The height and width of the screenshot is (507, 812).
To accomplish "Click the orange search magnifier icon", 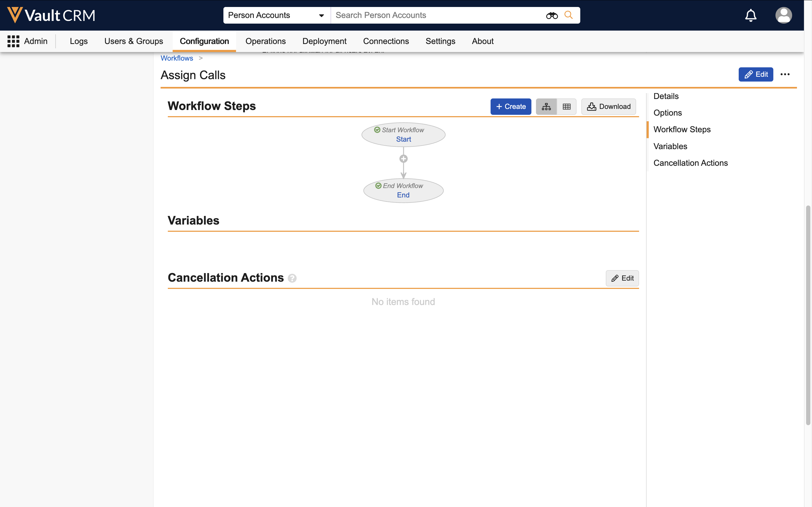I will click(x=568, y=15).
